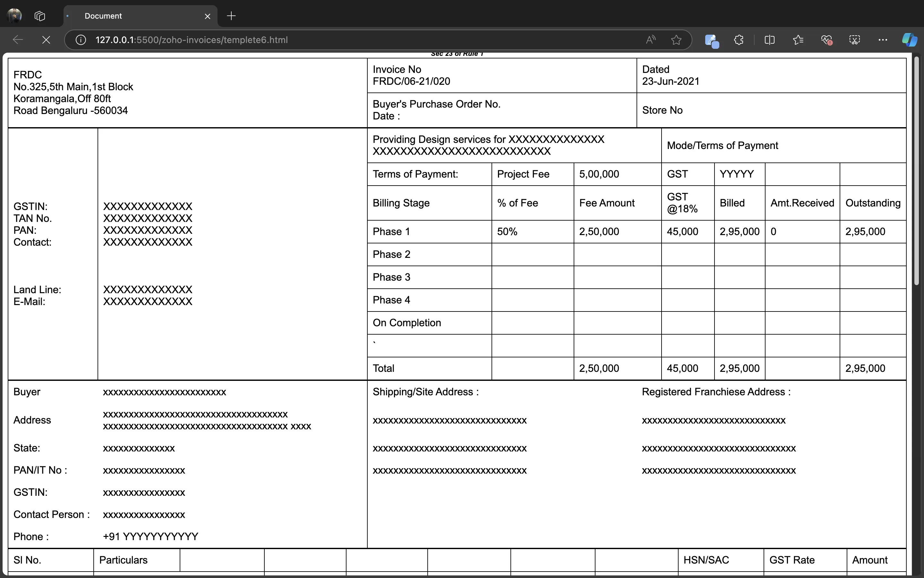924x578 pixels.
Task: Click the E-Mail: label
Action: coord(29,302)
